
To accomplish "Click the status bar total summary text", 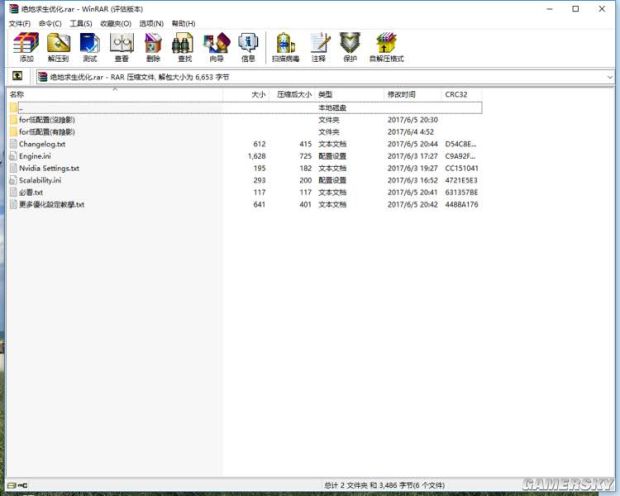I will pyautogui.click(x=384, y=485).
